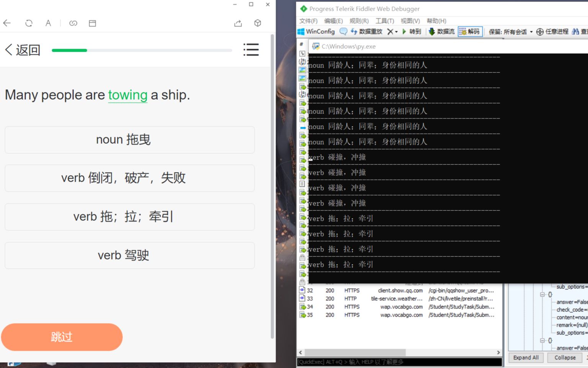Click session list scroll left arrow
Image resolution: width=588 pixels, height=368 pixels.
pyautogui.click(x=301, y=352)
